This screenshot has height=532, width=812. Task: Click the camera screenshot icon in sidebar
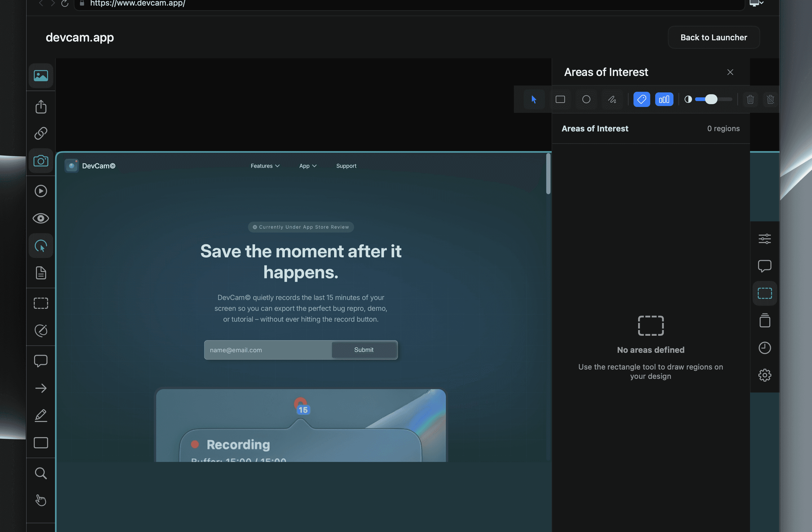click(41, 161)
